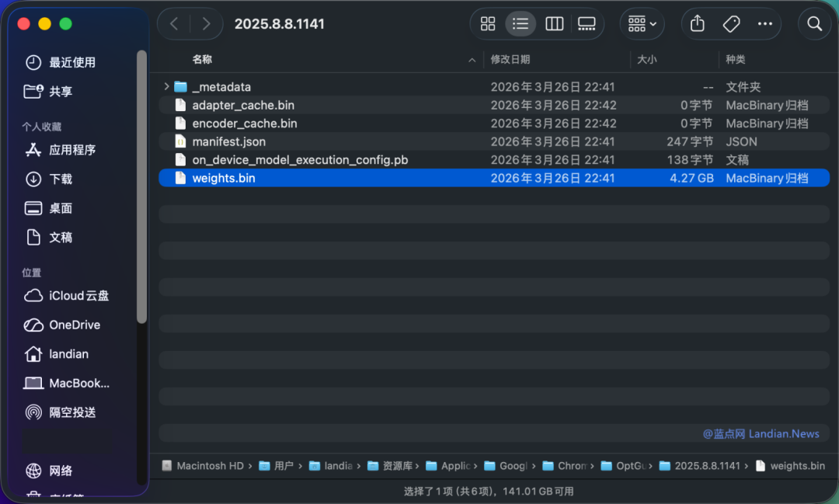This screenshot has height=504, width=839.
Task: Open the More options ellipsis icon
Action: click(764, 23)
